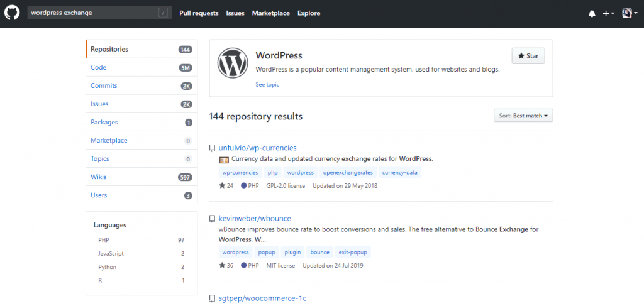
Task: Star the WordPress topic
Action: click(528, 56)
